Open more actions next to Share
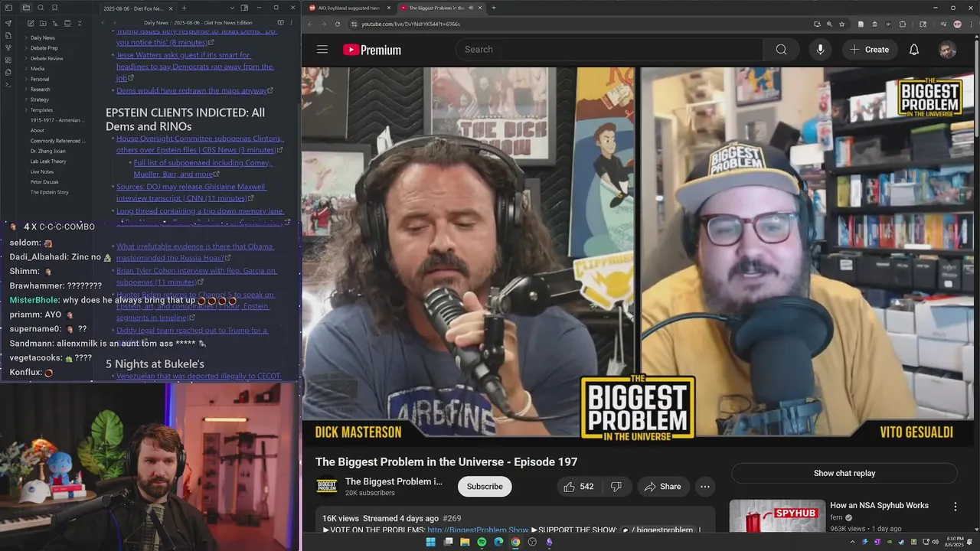This screenshot has height=551, width=980. pyautogui.click(x=705, y=487)
